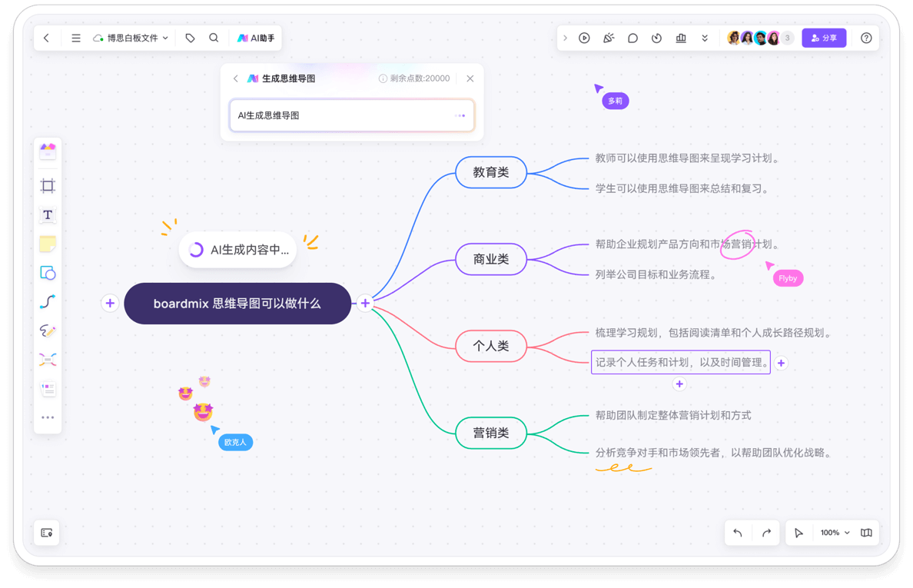Close the 生成思维导图 panel

[470, 78]
